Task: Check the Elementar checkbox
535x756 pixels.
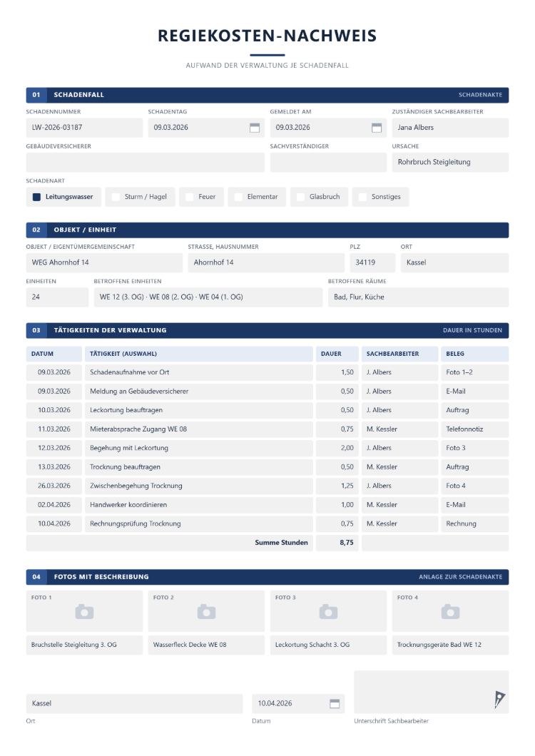Action: pos(238,197)
